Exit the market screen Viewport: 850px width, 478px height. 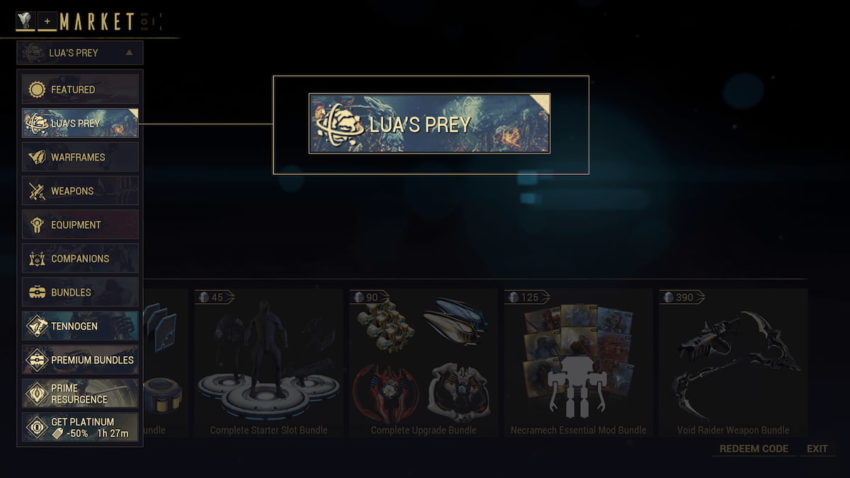(x=817, y=449)
